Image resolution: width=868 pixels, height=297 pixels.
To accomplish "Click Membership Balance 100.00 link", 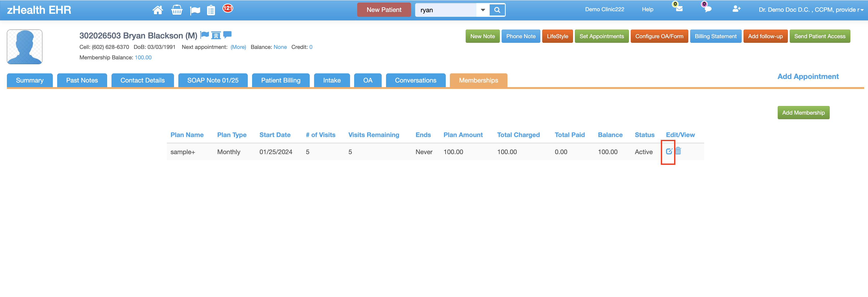I will click(x=143, y=58).
